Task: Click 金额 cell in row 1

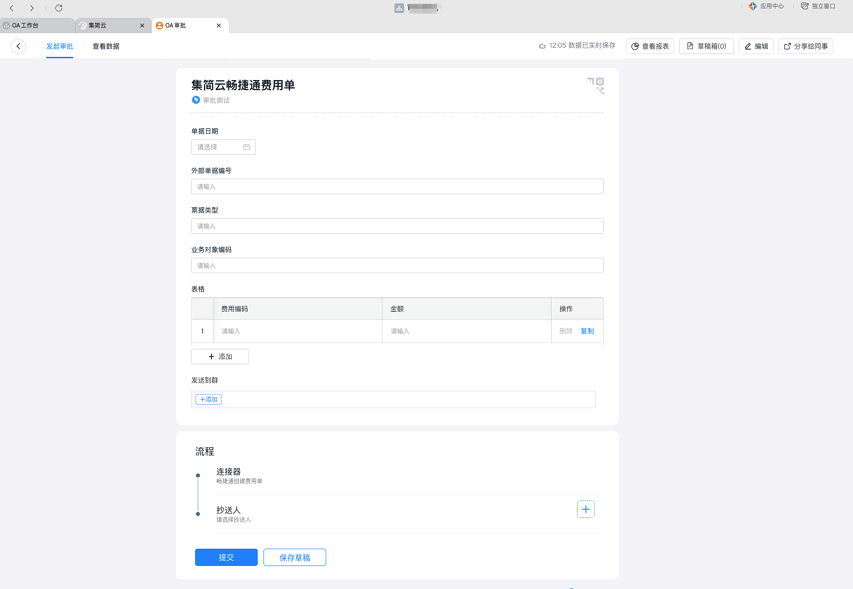Action: (467, 331)
